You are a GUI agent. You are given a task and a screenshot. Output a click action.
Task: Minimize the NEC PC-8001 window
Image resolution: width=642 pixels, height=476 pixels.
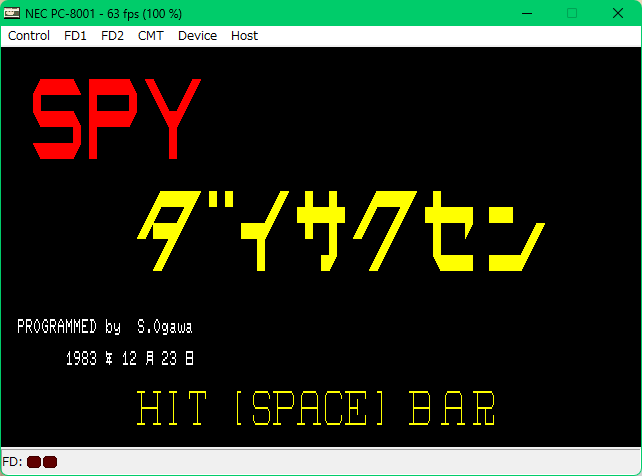(527, 13)
